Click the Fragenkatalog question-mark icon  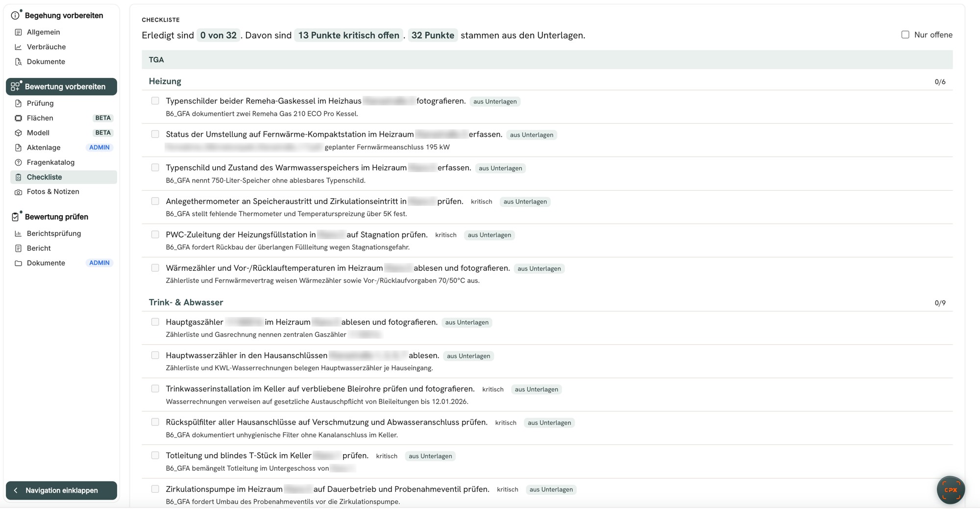(18, 162)
